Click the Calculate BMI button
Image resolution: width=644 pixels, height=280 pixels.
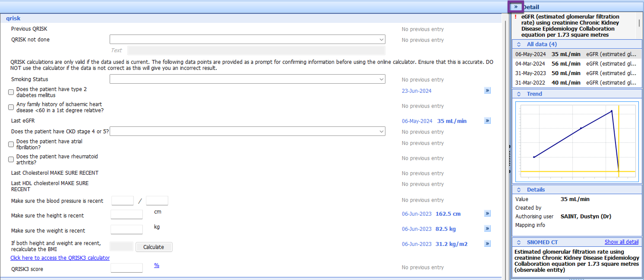point(154,247)
